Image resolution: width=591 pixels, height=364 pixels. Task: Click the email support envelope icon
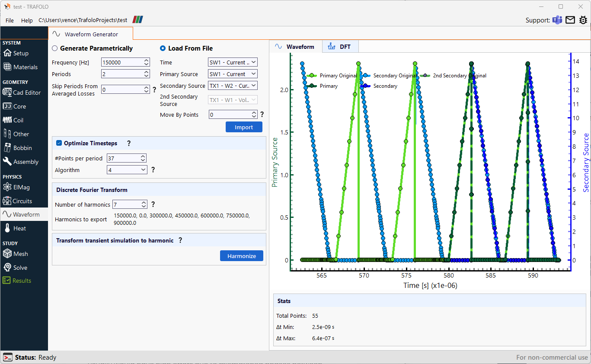[x=570, y=20]
